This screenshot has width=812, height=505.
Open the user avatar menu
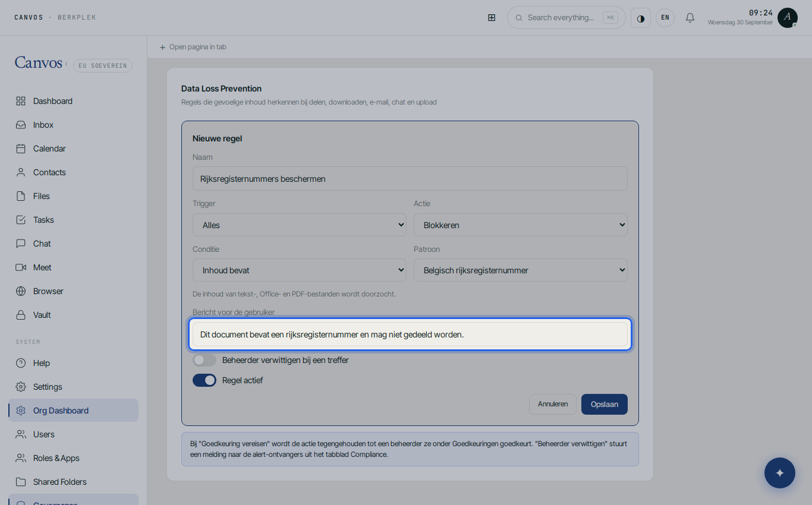788,18
